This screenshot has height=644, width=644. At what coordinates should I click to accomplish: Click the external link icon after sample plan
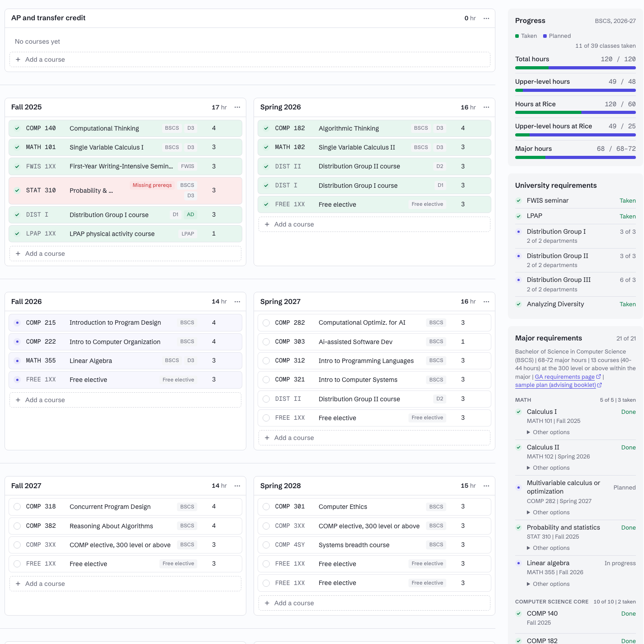[x=599, y=385]
